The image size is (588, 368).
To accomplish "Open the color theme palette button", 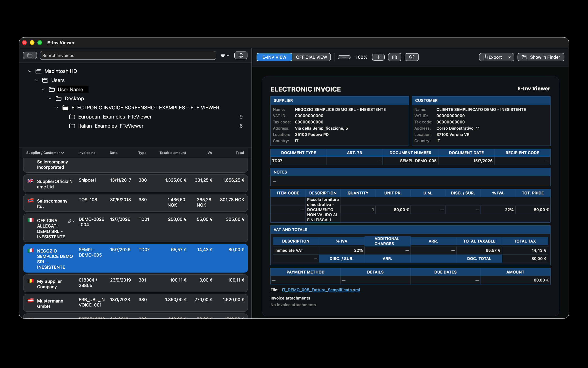I will (x=412, y=57).
